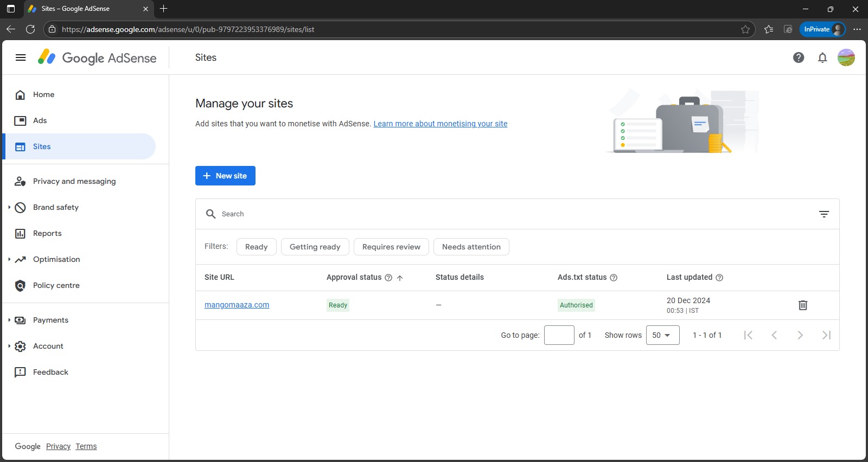This screenshot has height=462, width=868.
Task: Click the Ready approval status badge
Action: click(x=338, y=305)
